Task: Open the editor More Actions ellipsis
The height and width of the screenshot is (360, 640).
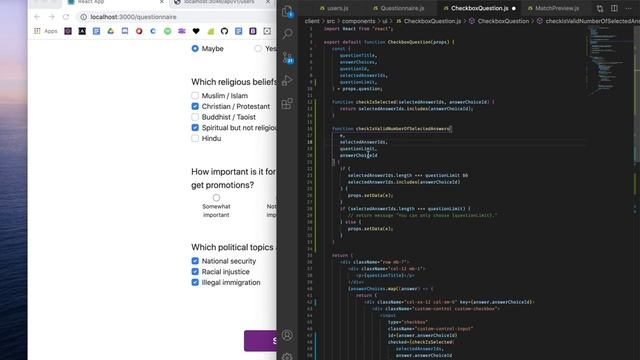Action: (x=629, y=8)
